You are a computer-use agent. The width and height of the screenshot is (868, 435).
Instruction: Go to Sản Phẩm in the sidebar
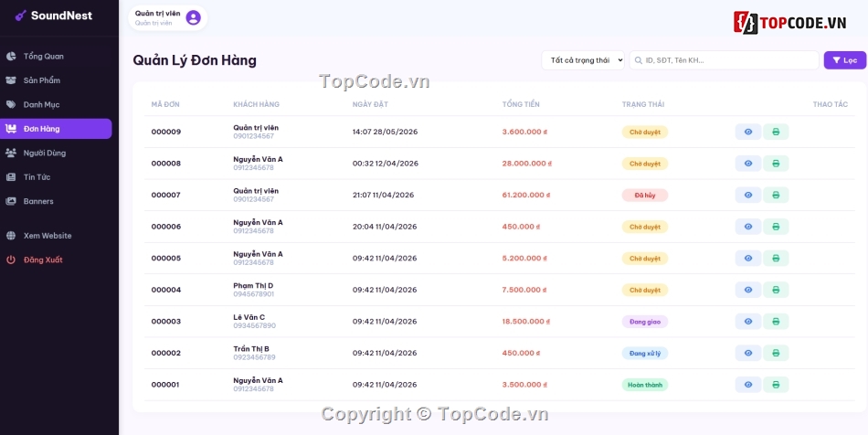point(56,80)
